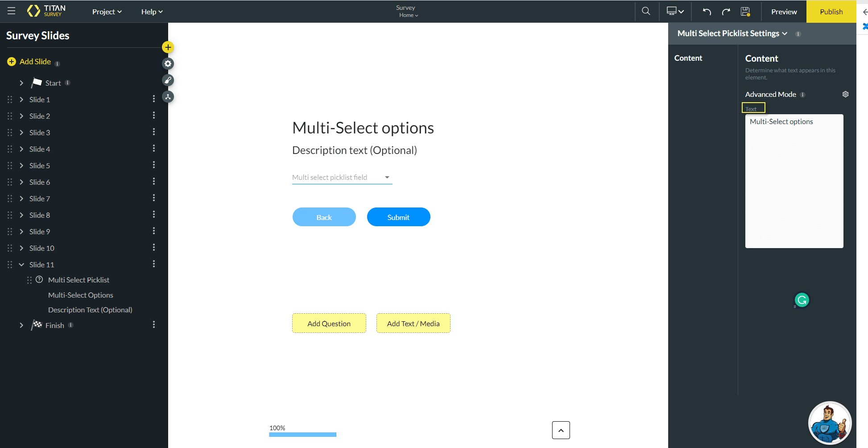Open Advanced Mode settings gear
Screen dimensions: 868x448
846,94
